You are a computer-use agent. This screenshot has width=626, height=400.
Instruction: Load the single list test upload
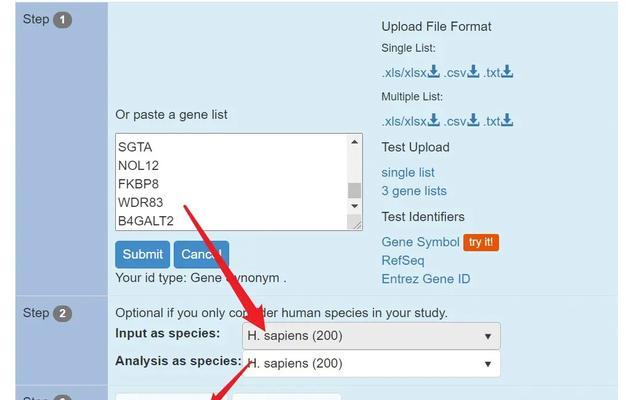click(408, 172)
